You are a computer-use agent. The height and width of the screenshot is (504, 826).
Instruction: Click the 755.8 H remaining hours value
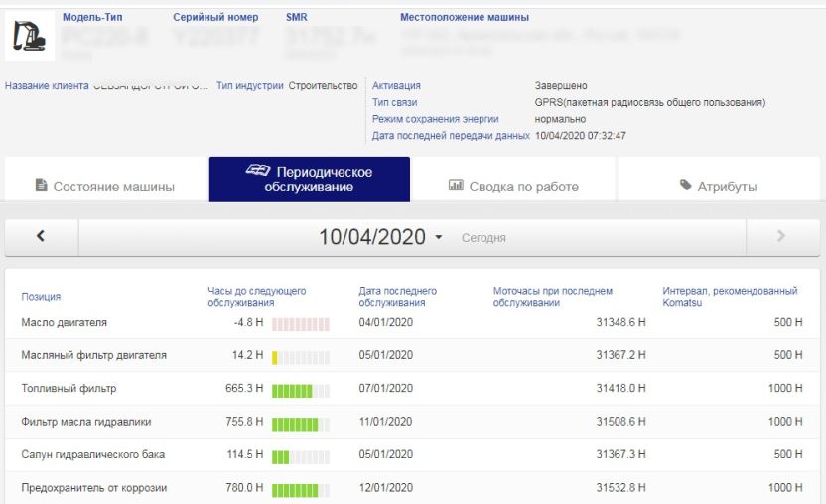(x=244, y=422)
